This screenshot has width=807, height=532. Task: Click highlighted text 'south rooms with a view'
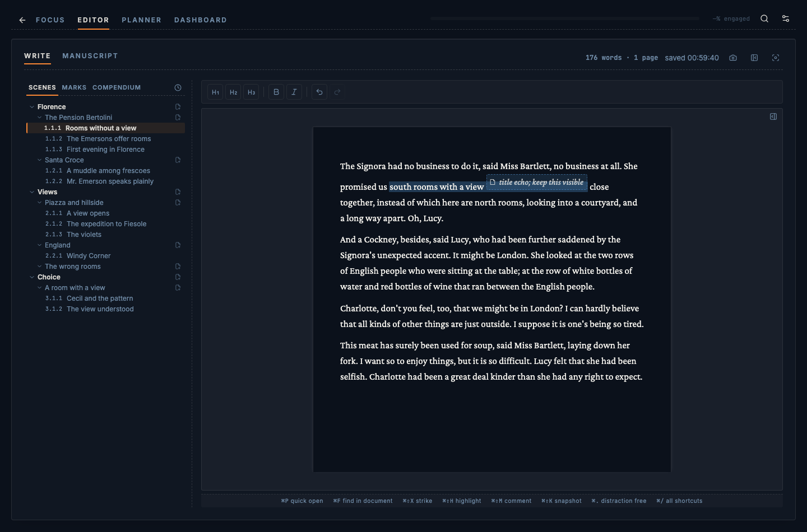coord(437,187)
